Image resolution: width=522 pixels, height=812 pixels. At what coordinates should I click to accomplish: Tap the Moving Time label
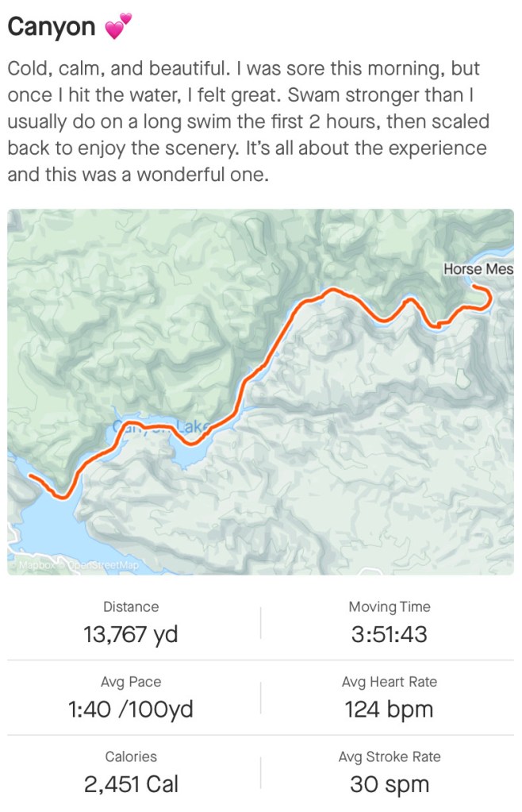[389, 607]
